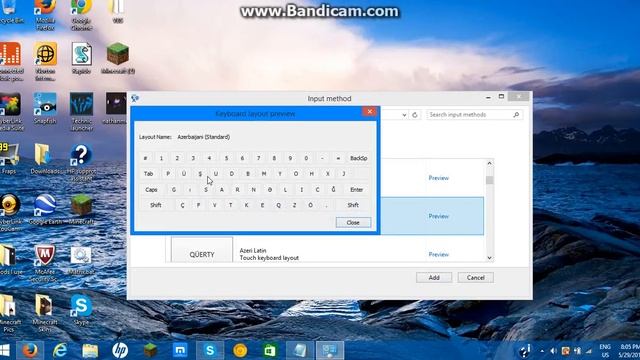Click orange circle icon in taskbar
Image resolution: width=640 pixels, height=360 pixels.
(240, 350)
